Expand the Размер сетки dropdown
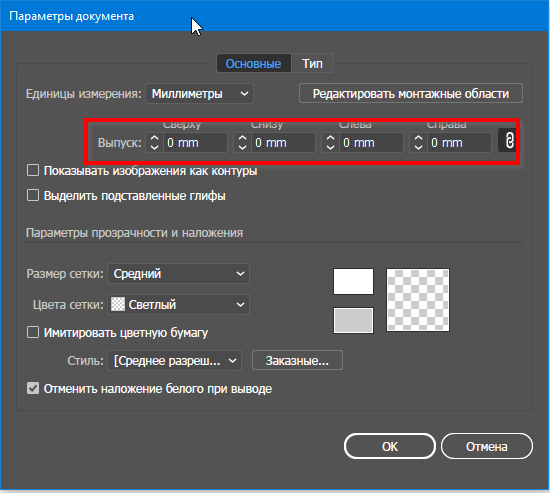The image size is (550, 493). point(179,273)
